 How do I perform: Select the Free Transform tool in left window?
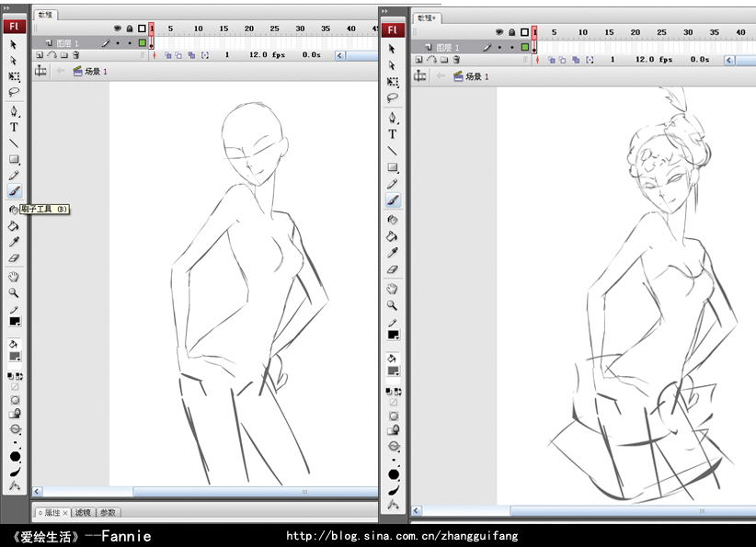pyautogui.click(x=14, y=76)
